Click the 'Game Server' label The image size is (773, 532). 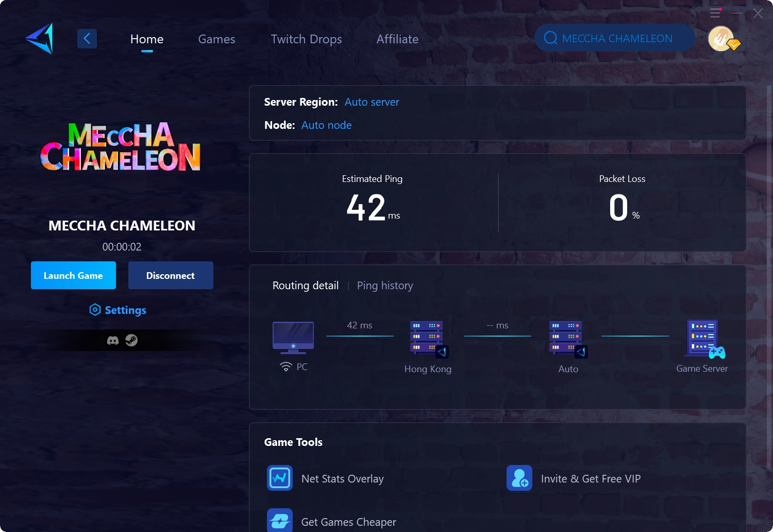pyautogui.click(x=702, y=369)
